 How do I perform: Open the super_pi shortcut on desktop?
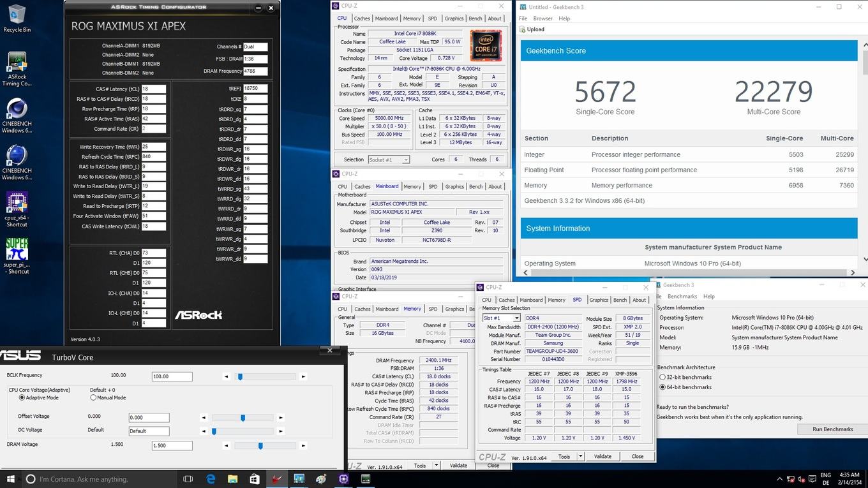pos(17,255)
